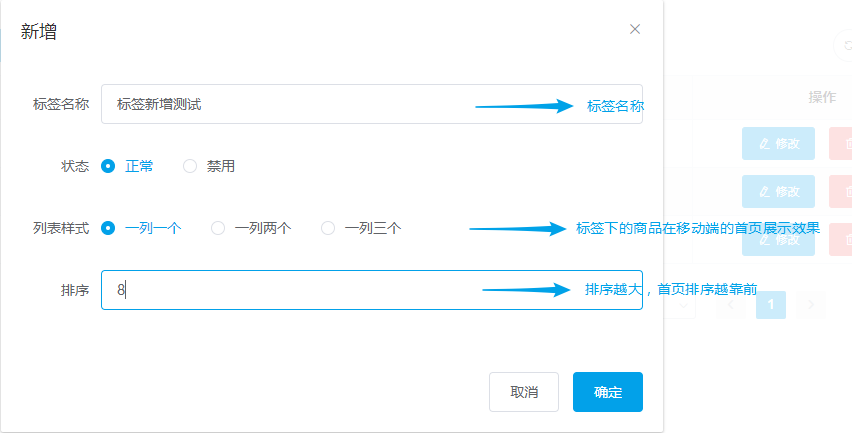
Task: Choose the 一列一个 list style option
Action: tap(108, 228)
